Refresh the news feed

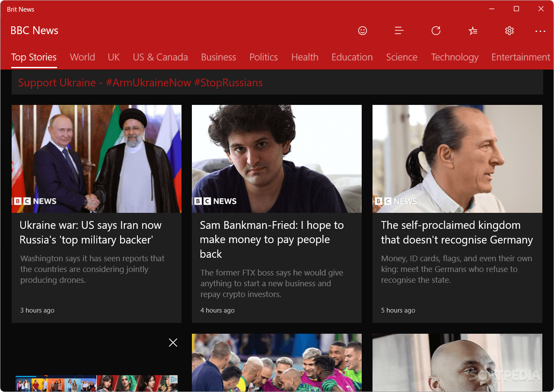pos(436,31)
